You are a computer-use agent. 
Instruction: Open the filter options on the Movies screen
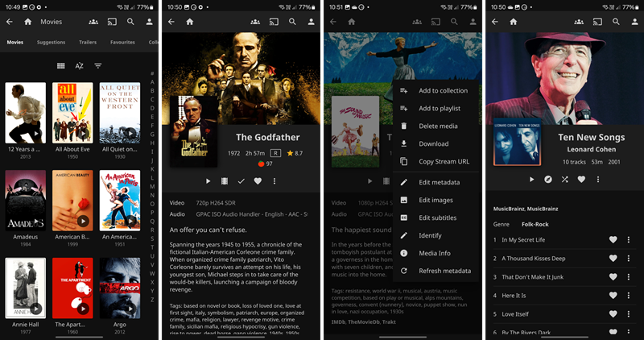tap(98, 65)
